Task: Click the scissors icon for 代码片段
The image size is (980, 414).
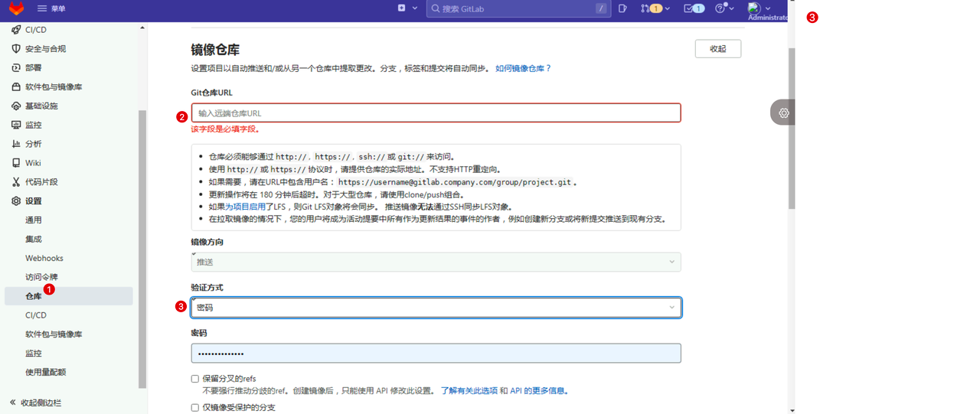Action: [16, 182]
